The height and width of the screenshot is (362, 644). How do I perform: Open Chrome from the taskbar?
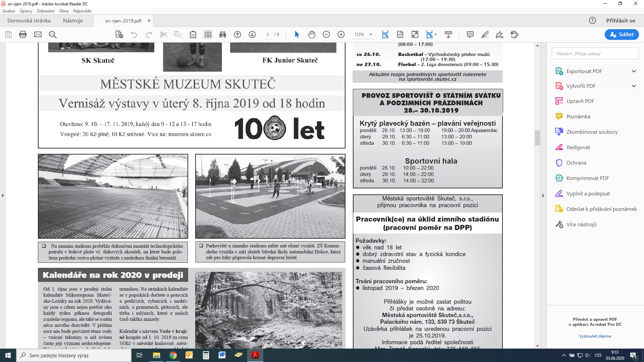(173, 355)
